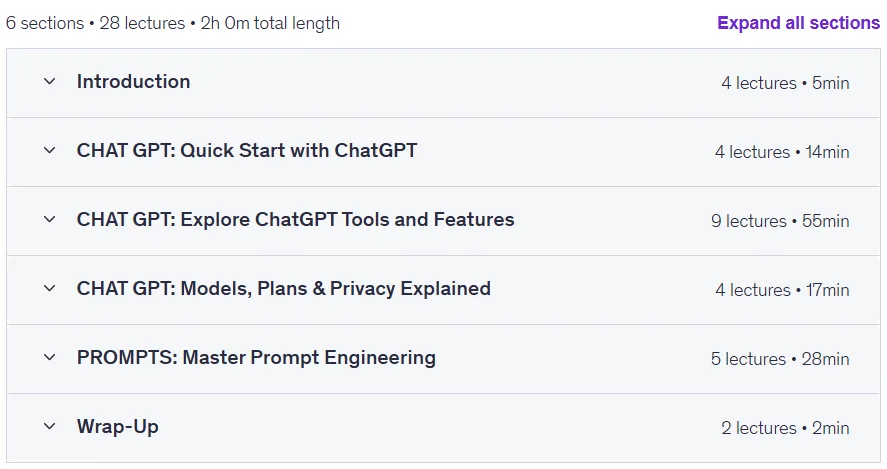Click the Expand all sections link
The image size is (887, 469).
tap(798, 23)
